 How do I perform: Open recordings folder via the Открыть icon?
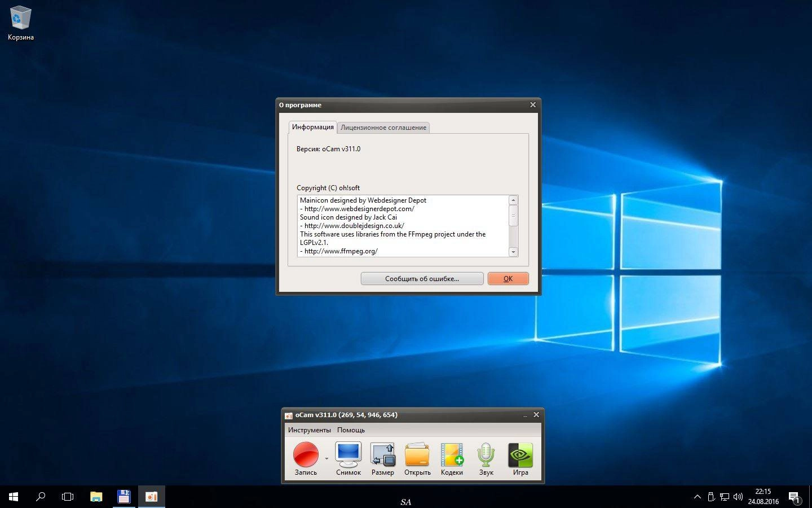[x=417, y=459]
